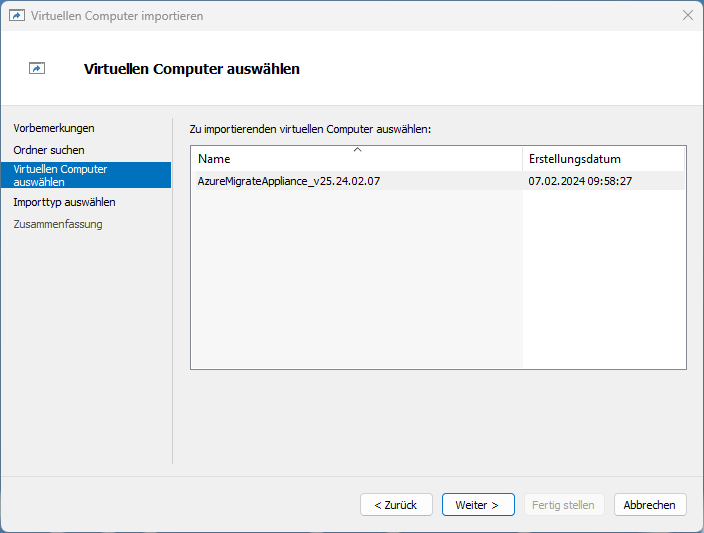The image size is (704, 533).
Task: Sort by Erstellungsdatum column header
Action: 603,159
